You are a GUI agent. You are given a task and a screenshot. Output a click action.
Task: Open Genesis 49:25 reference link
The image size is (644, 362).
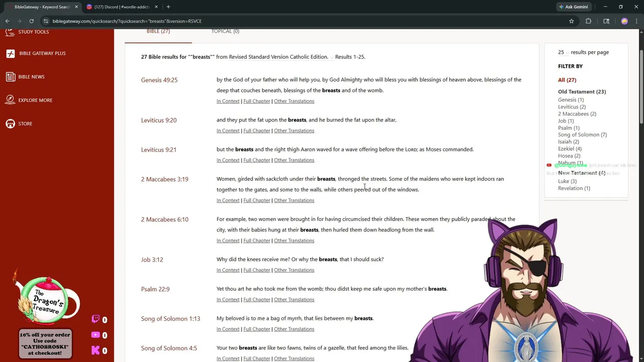[159, 80]
